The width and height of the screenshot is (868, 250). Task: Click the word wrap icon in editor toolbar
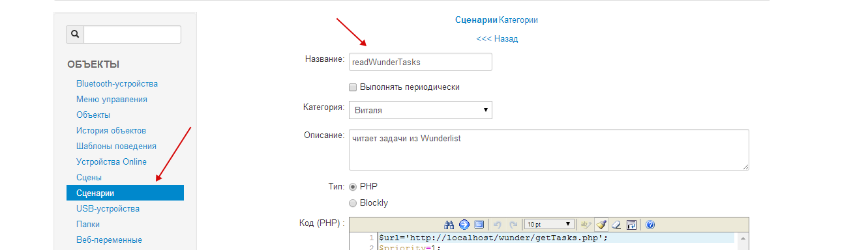click(631, 225)
